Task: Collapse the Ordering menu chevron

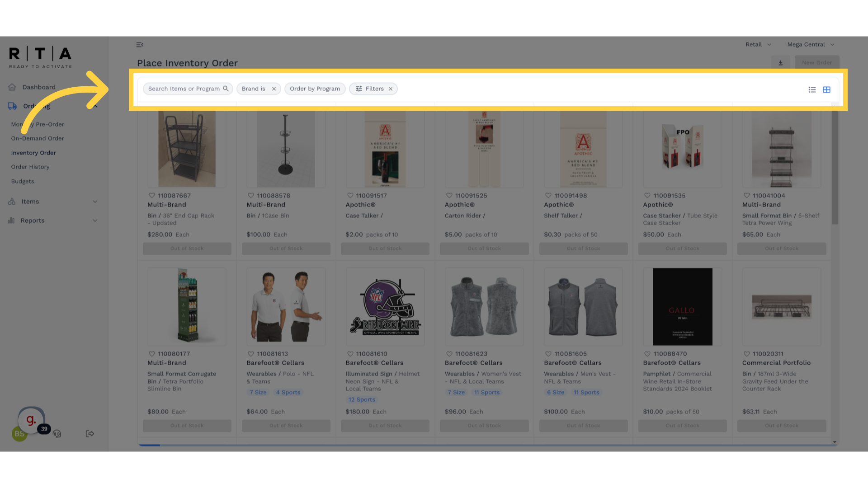Action: 95,106
